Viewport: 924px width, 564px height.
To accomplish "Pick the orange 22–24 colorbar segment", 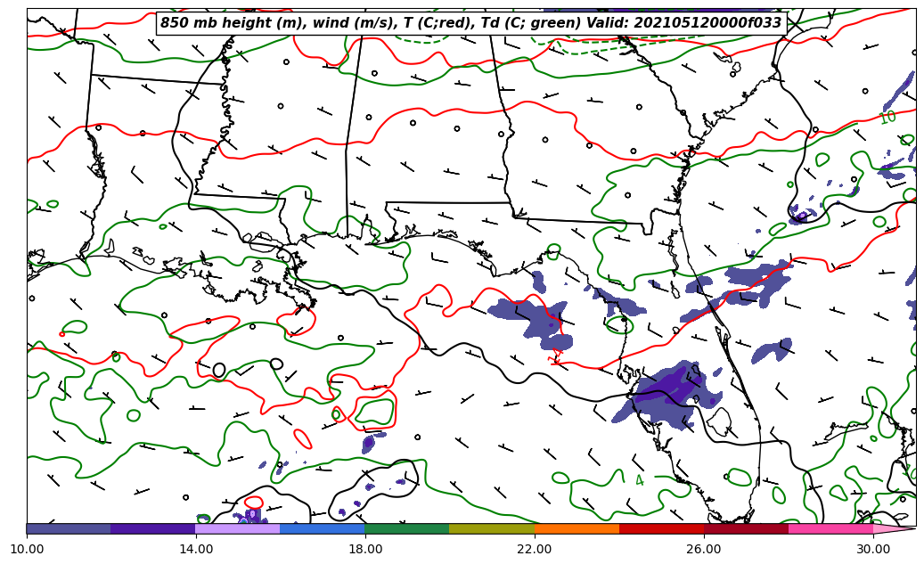I will point(576,528).
